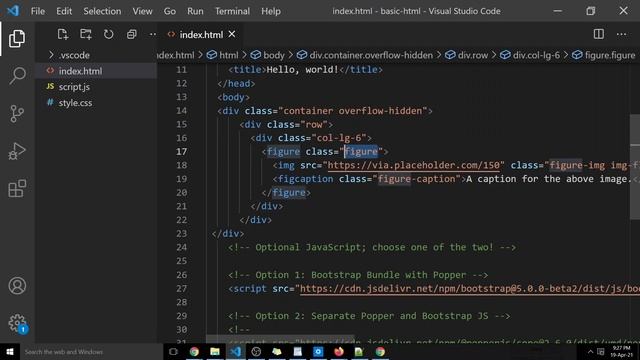Follow the cdn.jsdelivr.net bootstrap script link

coord(470,289)
